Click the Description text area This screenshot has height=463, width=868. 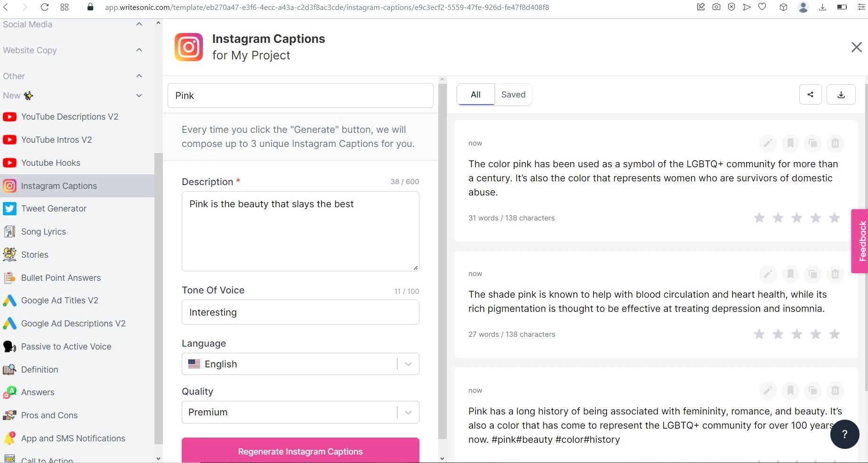click(x=300, y=231)
